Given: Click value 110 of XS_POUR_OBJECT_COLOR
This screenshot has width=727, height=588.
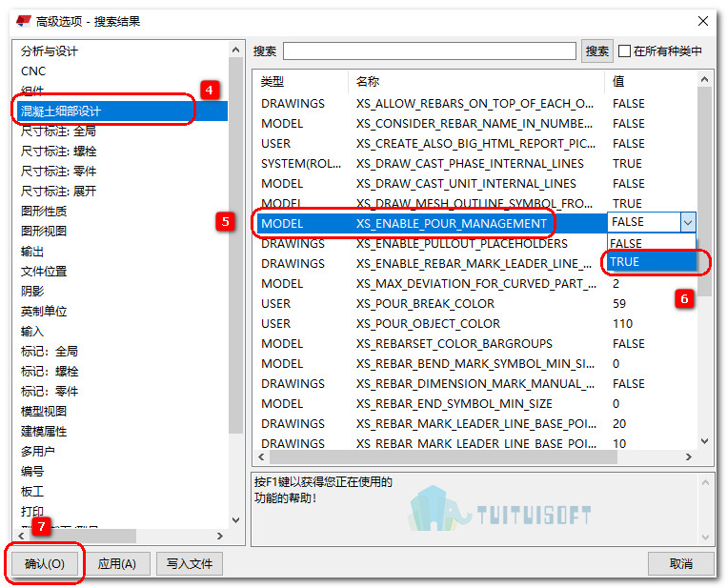Looking at the screenshot, I should 623,324.
